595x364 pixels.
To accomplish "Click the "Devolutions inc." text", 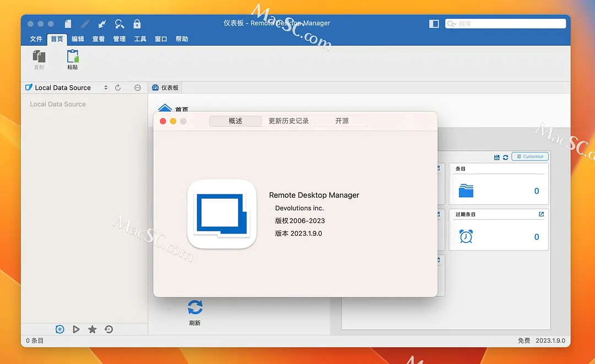I will tap(299, 208).
